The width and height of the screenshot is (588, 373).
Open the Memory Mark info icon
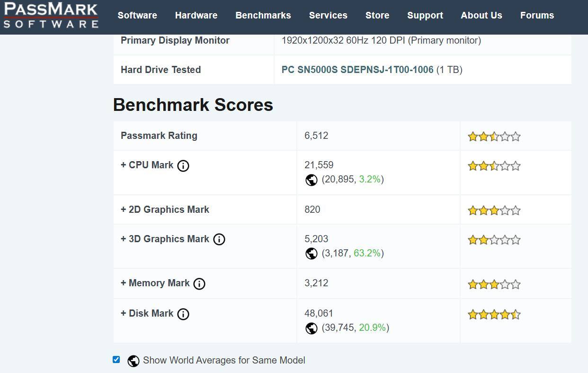[199, 284]
